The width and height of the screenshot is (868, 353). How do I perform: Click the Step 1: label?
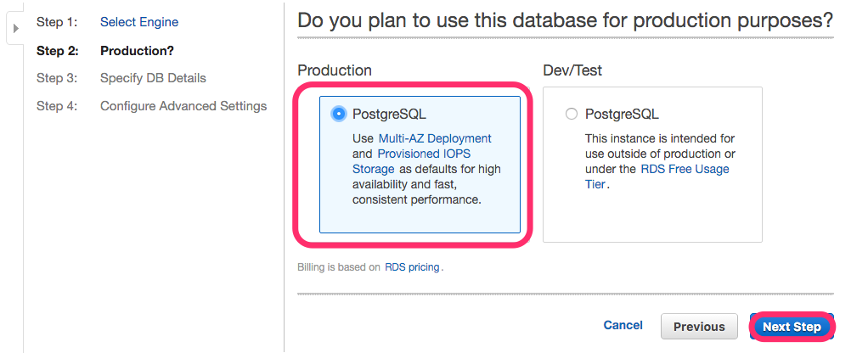tap(57, 22)
